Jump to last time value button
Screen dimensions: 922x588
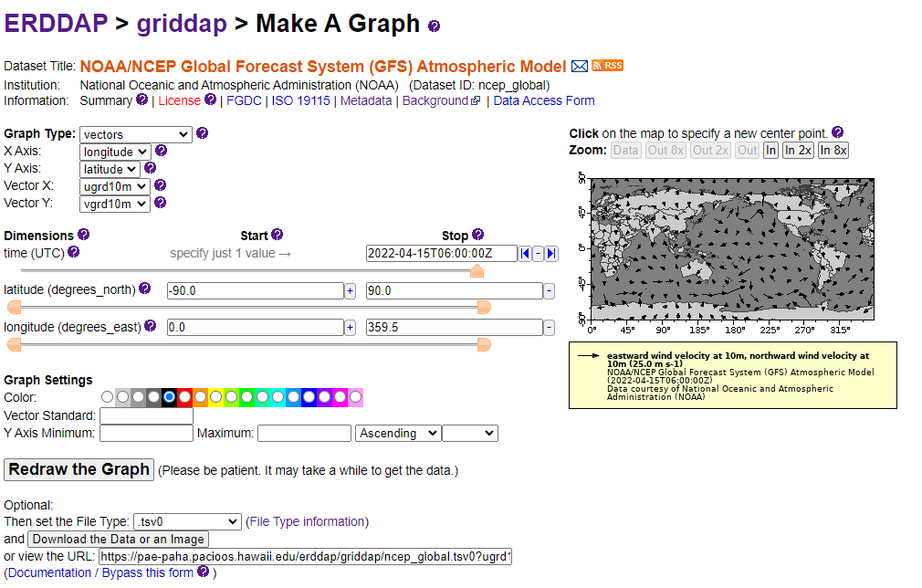point(551,254)
